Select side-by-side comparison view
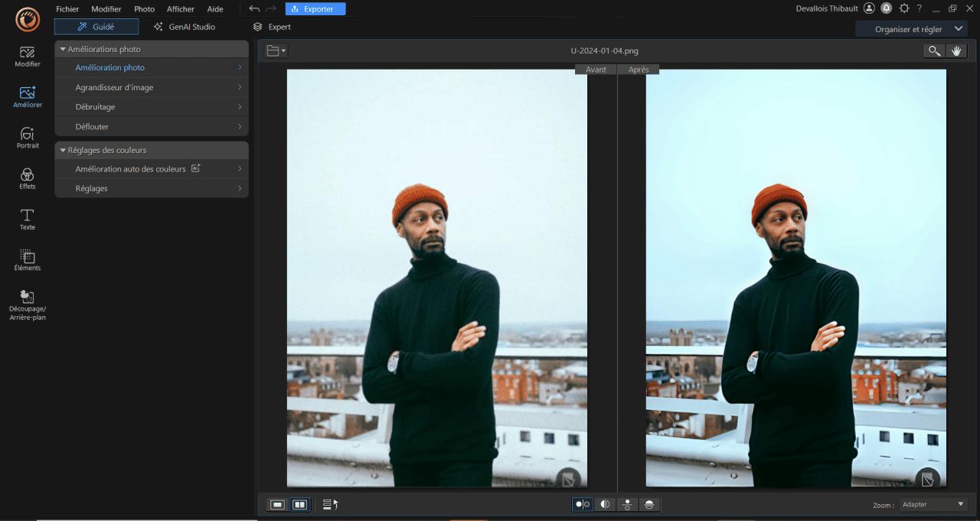 click(x=300, y=504)
